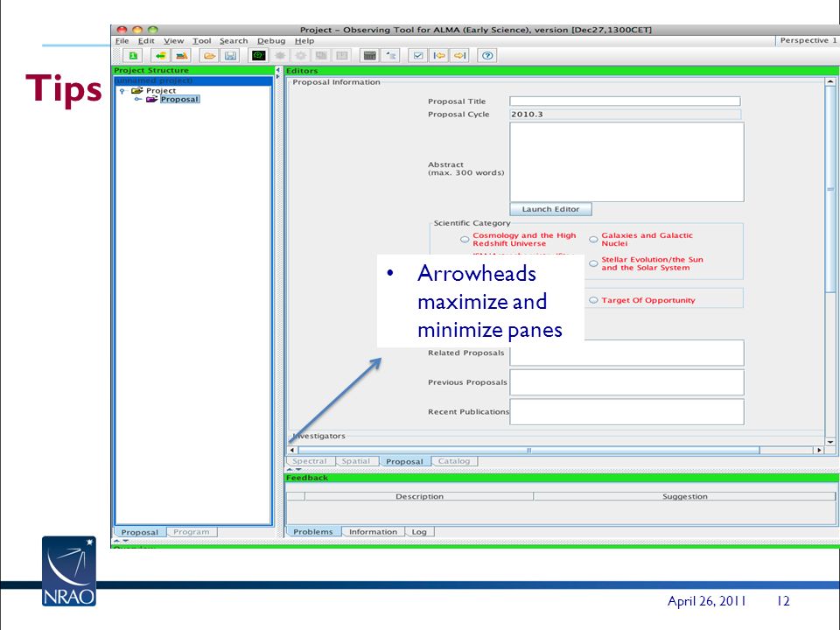Click the Suggestion column header in Feedback
840x630 pixels.
684,497
